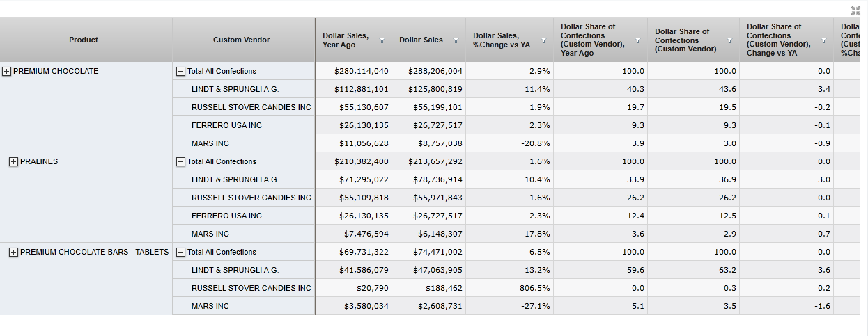This screenshot has width=868, height=336.
Task: Click the $288,206,004 Dollar Sales total cell
Action: 430,71
